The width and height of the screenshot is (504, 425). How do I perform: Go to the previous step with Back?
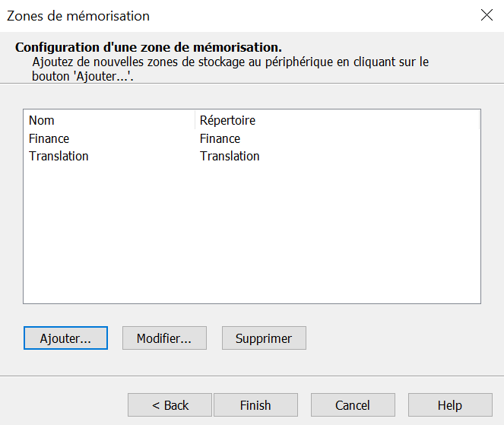(170, 405)
